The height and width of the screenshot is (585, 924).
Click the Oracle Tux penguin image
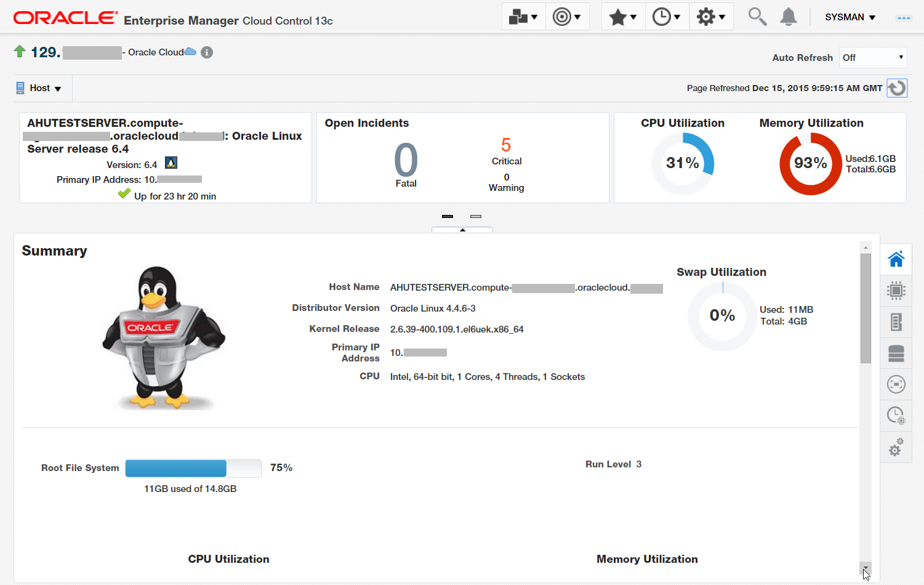163,338
